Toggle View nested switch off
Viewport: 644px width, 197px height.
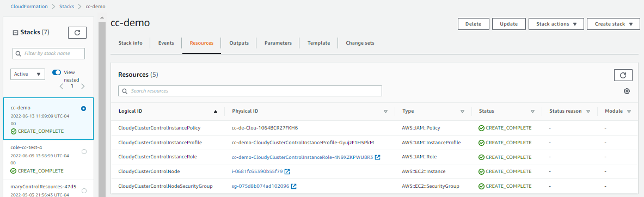pyautogui.click(x=57, y=72)
